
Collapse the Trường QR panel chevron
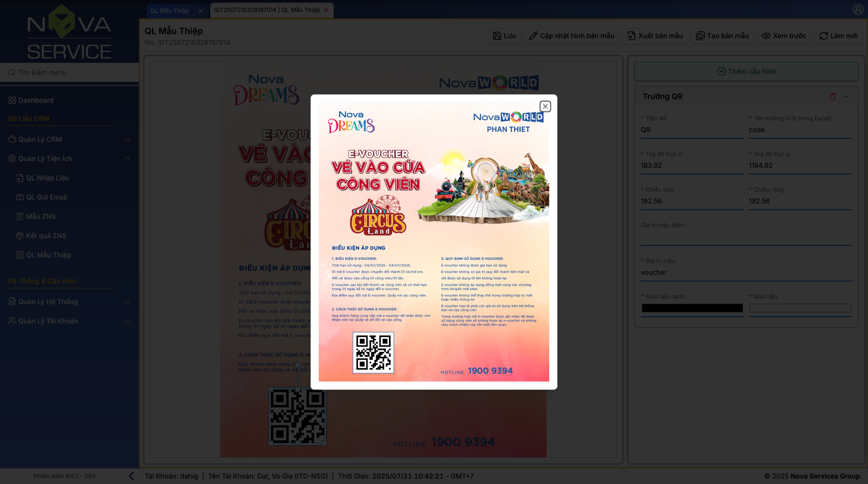click(x=846, y=96)
